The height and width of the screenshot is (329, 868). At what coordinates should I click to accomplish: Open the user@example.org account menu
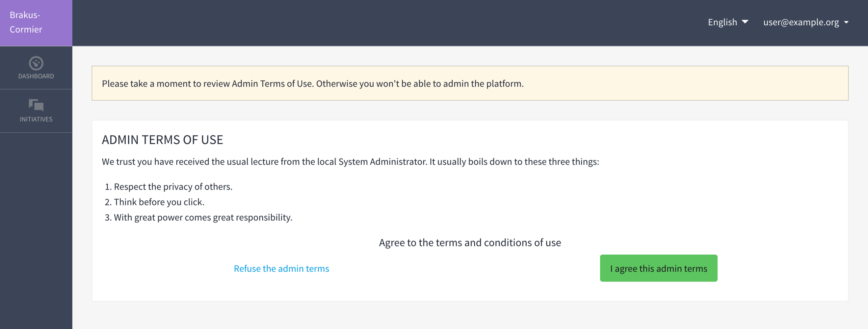[801, 22]
